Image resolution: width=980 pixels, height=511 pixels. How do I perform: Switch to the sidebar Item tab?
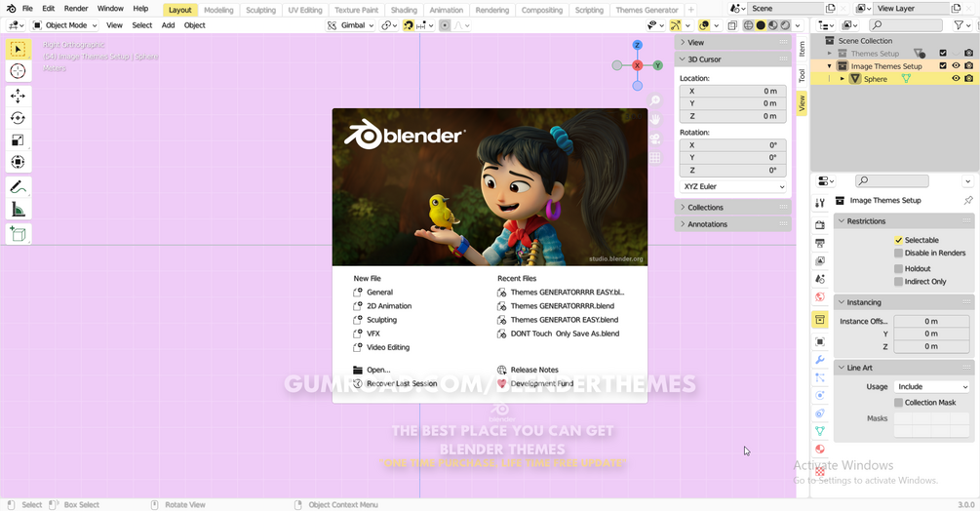(802, 48)
